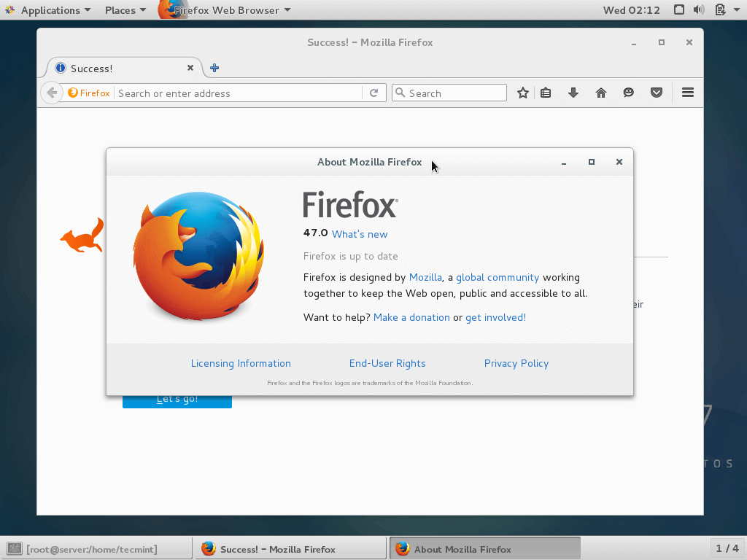Close the About Mozilla Firefox dialog
This screenshot has height=560, width=747.
tap(619, 162)
